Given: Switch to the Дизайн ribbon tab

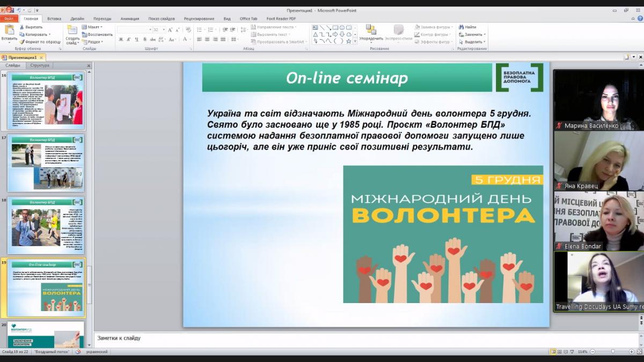Looking at the screenshot, I should (x=77, y=18).
